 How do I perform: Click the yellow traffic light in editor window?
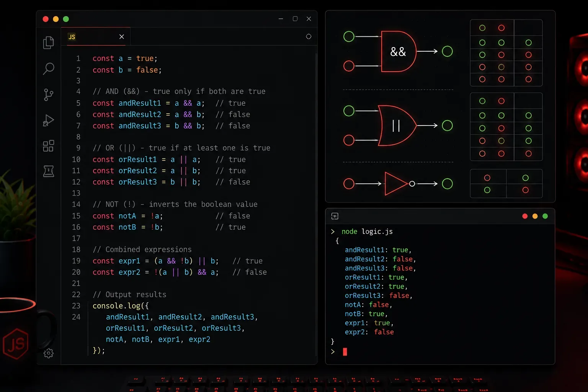click(56, 19)
